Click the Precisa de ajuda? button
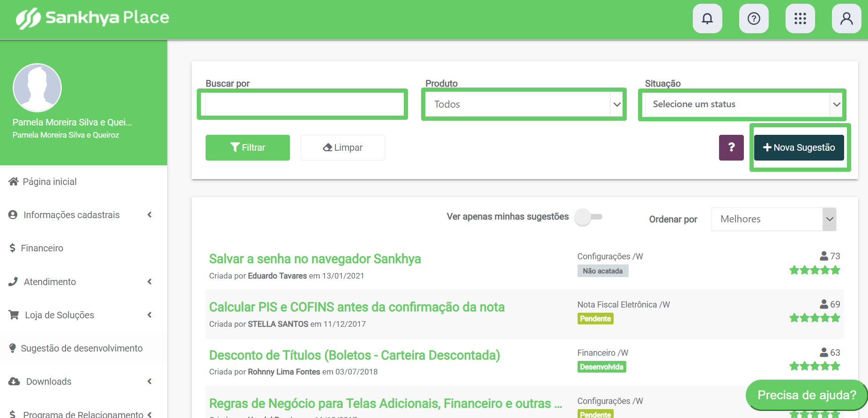The height and width of the screenshot is (418, 868). (807, 395)
